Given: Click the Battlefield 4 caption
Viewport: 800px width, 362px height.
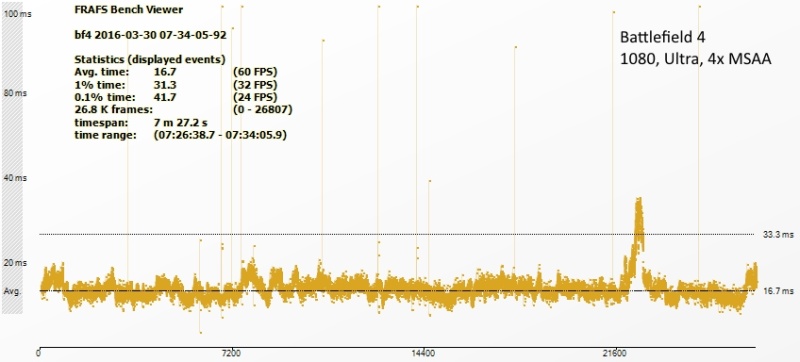Looking at the screenshot, I should coord(663,37).
